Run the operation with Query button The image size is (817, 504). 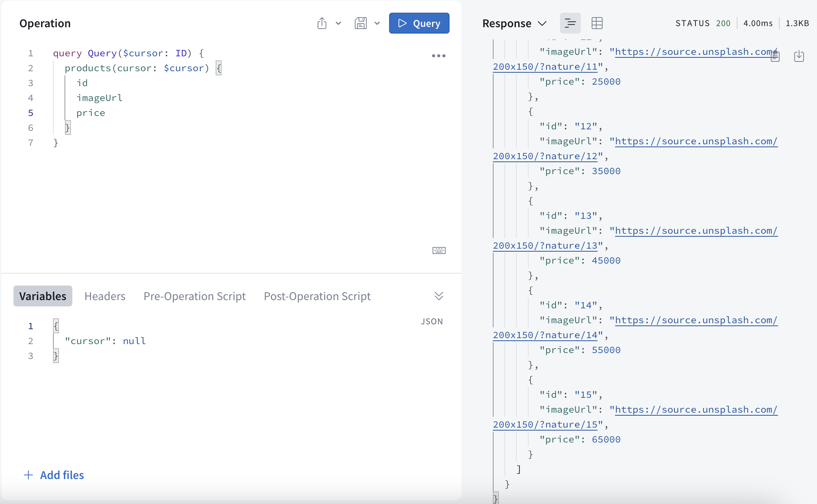[419, 23]
